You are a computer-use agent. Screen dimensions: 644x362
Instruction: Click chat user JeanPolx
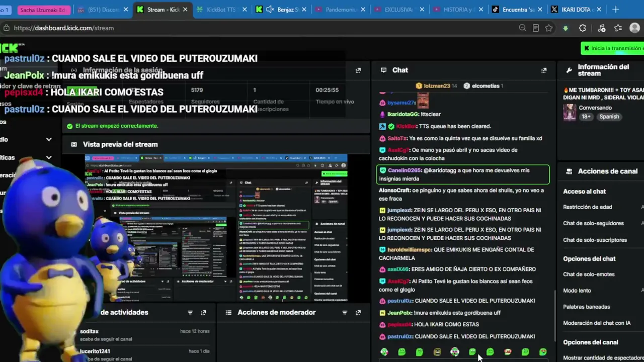pyautogui.click(x=399, y=313)
